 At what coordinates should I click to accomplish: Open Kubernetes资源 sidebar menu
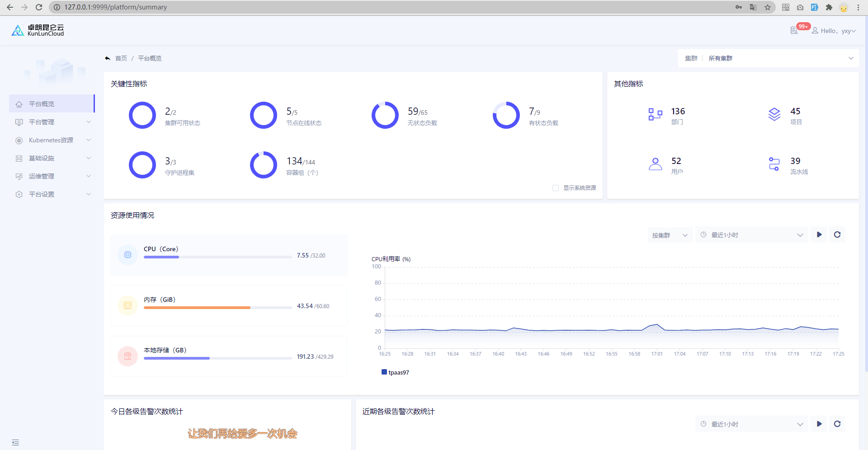52,140
